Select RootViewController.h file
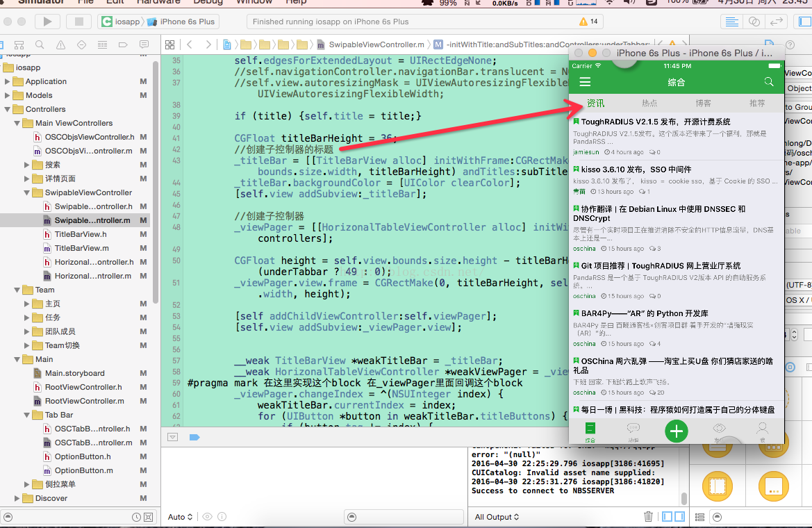The height and width of the screenshot is (528, 812). tap(83, 387)
